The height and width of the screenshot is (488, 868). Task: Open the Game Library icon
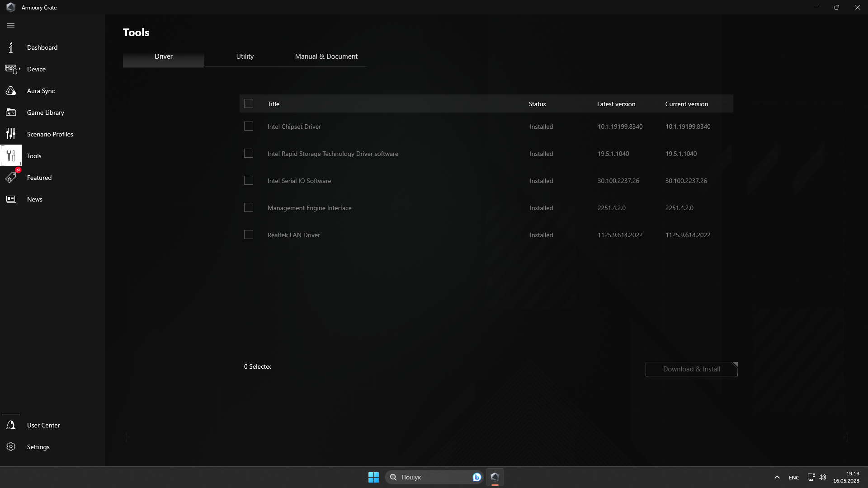coord(11,113)
